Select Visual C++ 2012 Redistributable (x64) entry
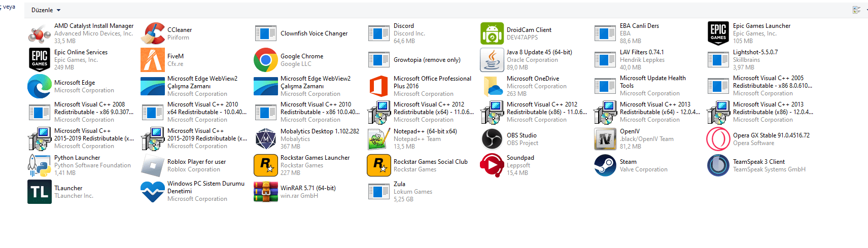868x248 pixels. tap(421, 113)
